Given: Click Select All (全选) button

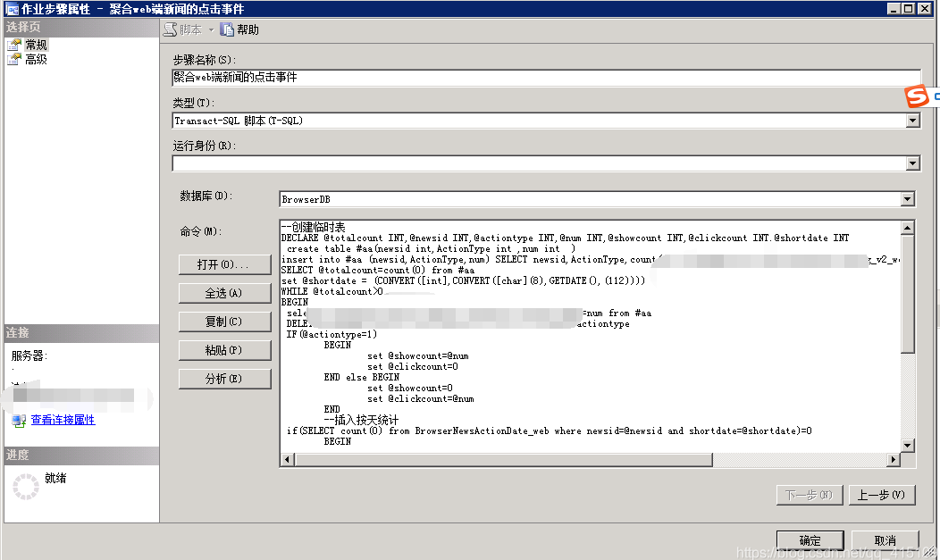Looking at the screenshot, I should click(x=225, y=294).
